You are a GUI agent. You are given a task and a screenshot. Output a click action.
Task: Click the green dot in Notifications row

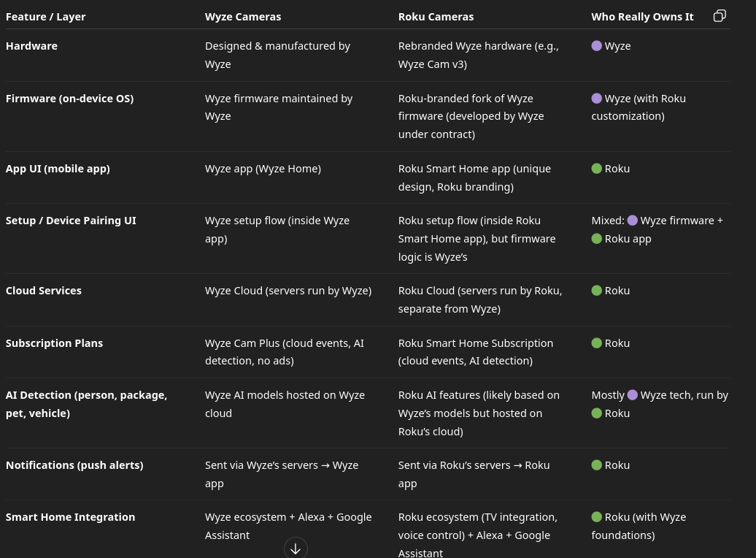(596, 465)
